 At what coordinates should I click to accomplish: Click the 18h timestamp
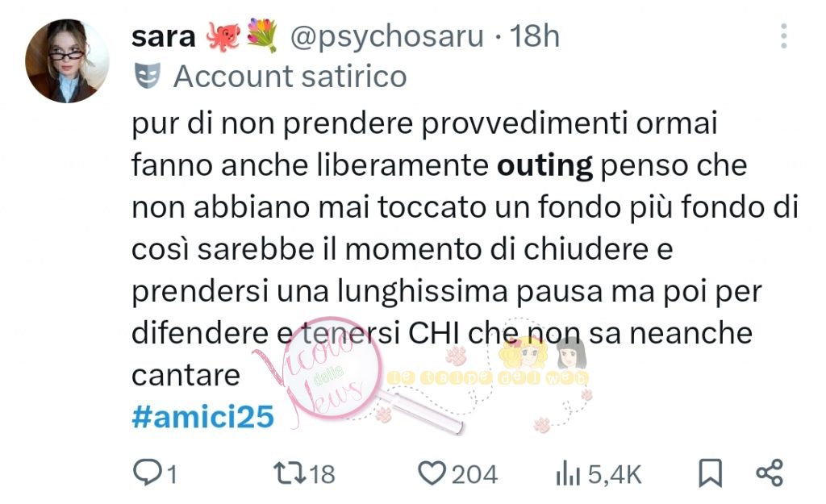[534, 36]
